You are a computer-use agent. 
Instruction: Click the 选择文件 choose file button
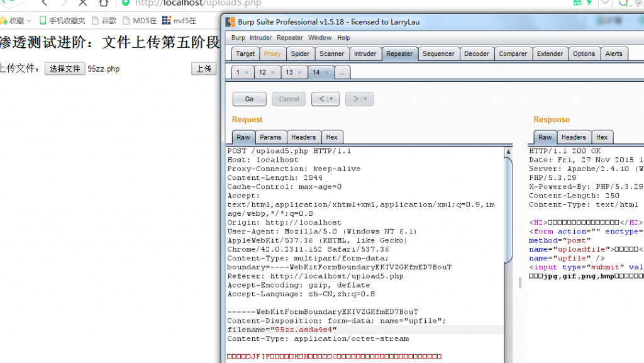pyautogui.click(x=65, y=69)
